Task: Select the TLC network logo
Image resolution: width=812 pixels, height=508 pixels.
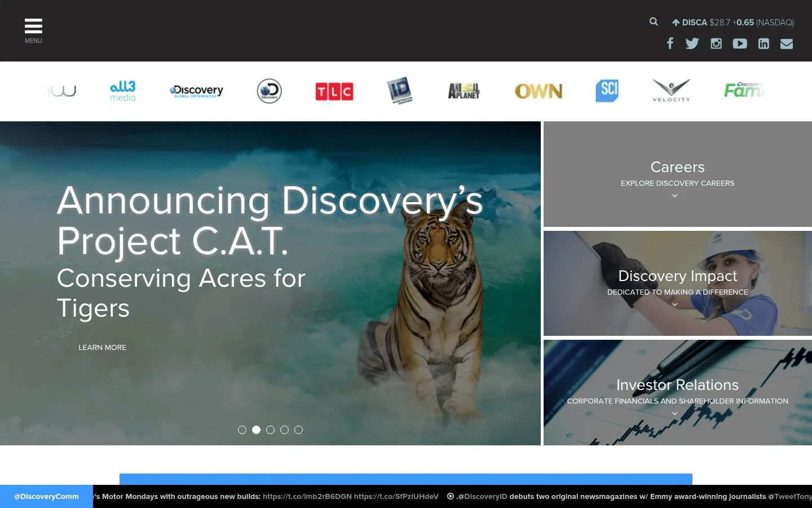Action: [x=334, y=91]
